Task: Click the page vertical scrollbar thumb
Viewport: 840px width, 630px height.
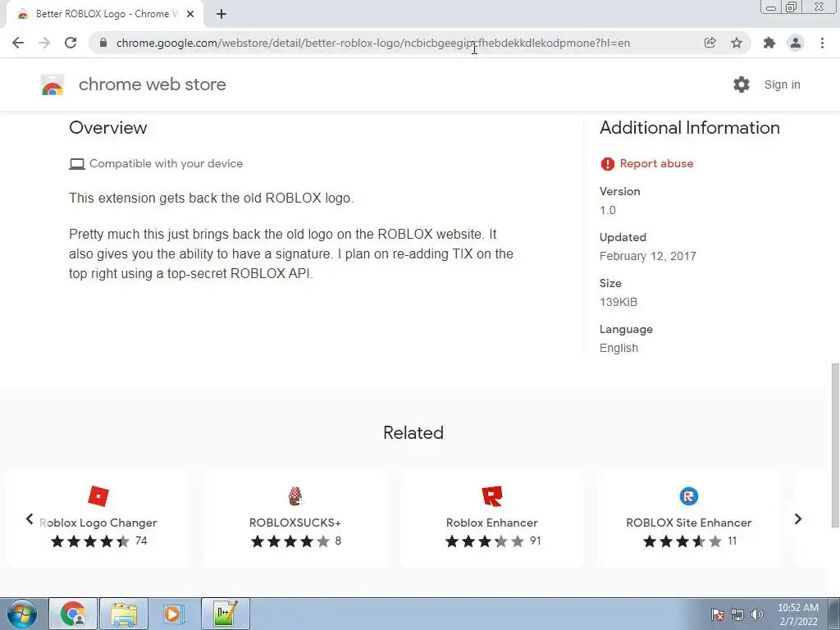Action: (x=835, y=445)
